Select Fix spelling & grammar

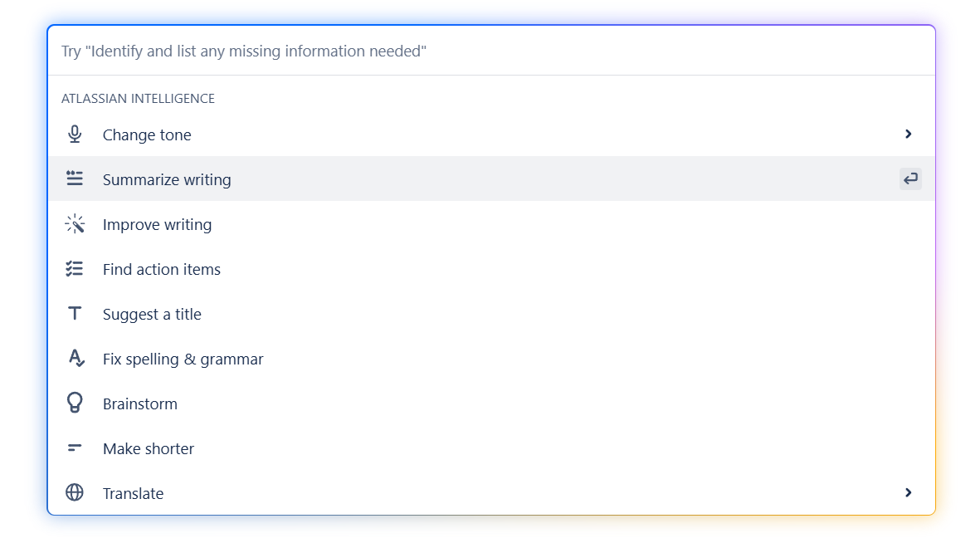491,359
